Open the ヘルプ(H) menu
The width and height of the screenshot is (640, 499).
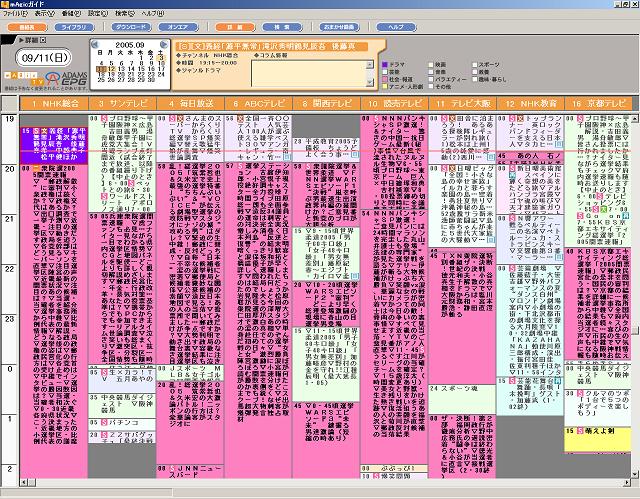pyautogui.click(x=153, y=13)
